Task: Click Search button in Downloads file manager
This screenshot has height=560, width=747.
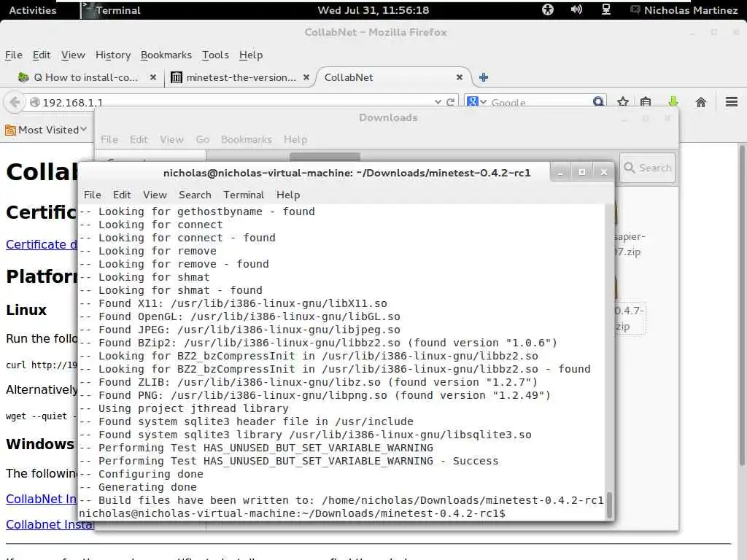Action: (647, 168)
